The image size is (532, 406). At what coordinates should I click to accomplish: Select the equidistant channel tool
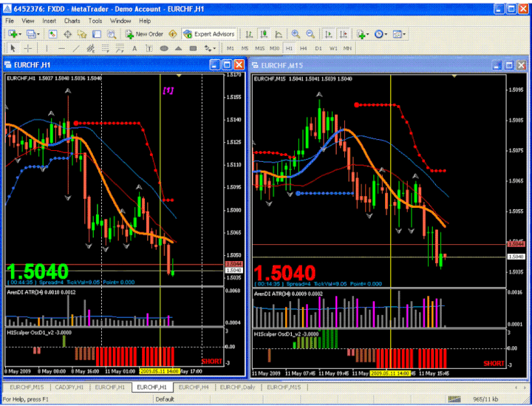[90, 49]
